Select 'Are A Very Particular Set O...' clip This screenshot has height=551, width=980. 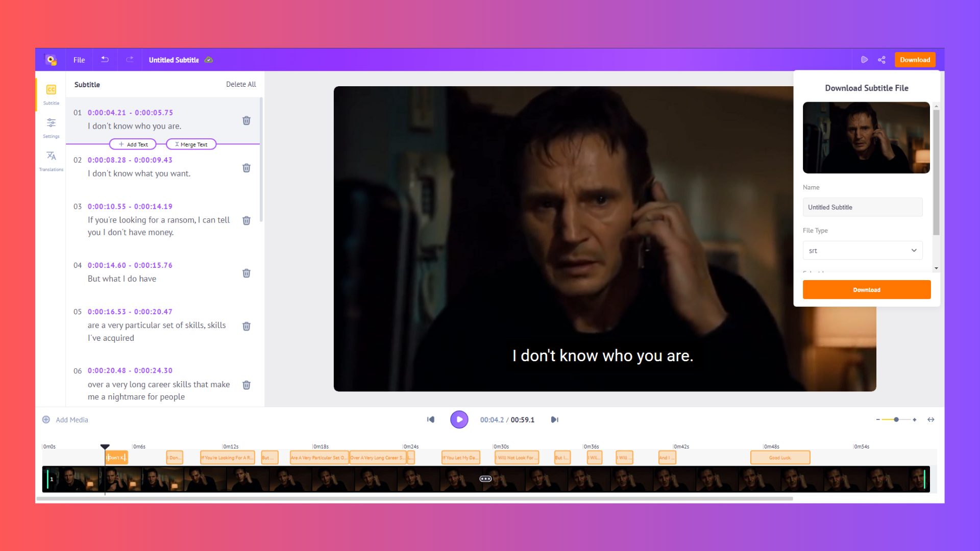tap(319, 458)
